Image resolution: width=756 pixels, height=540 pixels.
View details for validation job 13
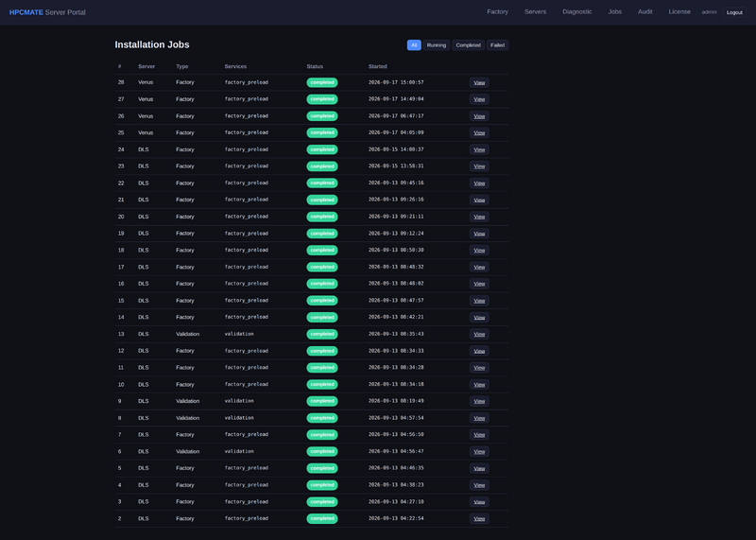[x=479, y=334]
